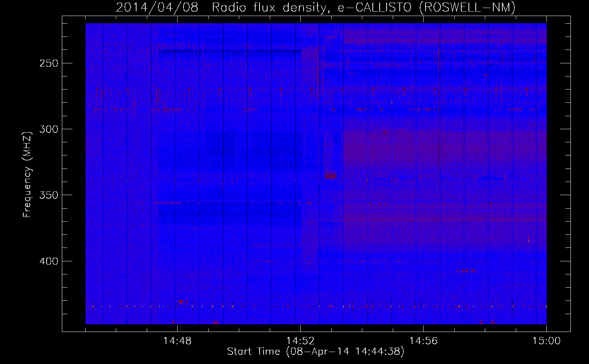589x364 pixels.
Task: Select the 350 frequency tick label
Action: 48,195
